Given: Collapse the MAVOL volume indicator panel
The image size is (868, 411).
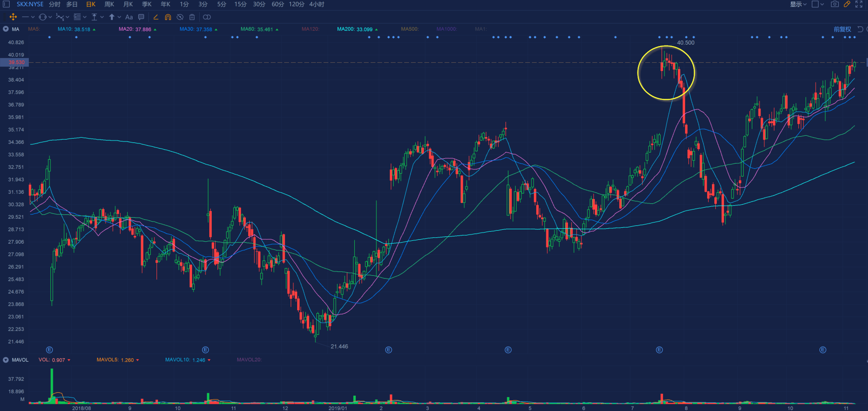Looking at the screenshot, I should [x=6, y=360].
